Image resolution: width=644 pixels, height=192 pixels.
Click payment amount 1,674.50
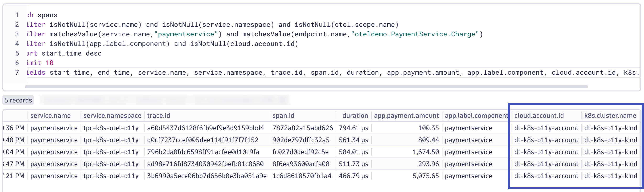click(426, 152)
